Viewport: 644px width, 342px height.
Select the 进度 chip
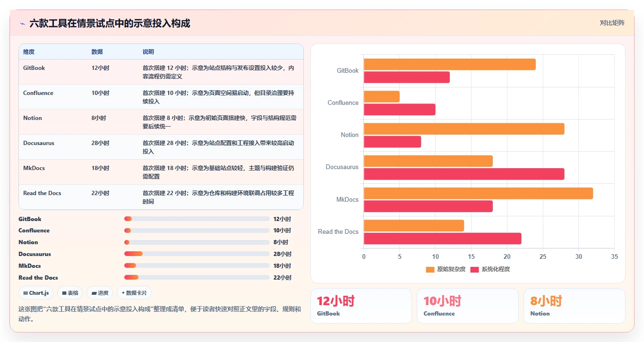pyautogui.click(x=100, y=293)
